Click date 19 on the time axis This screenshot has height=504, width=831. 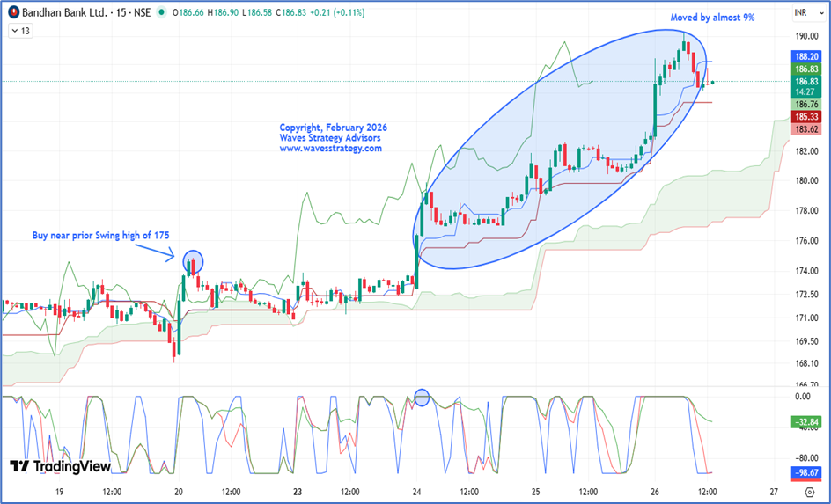(x=59, y=491)
